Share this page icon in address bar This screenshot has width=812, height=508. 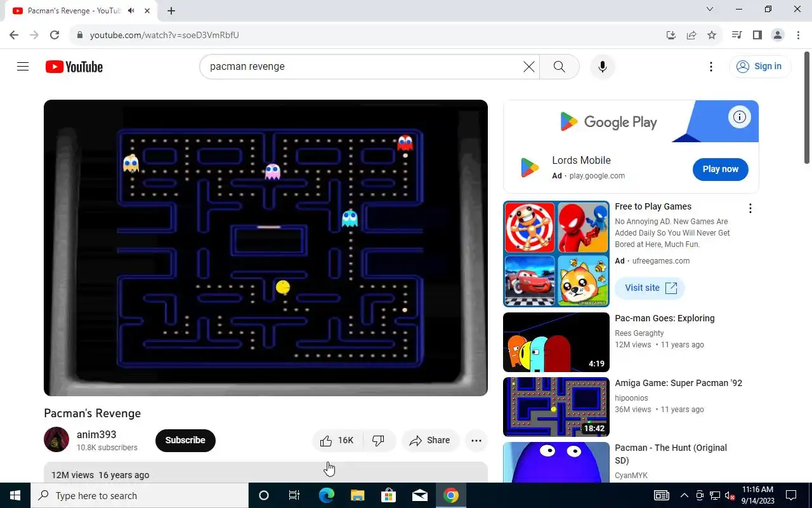tap(691, 35)
